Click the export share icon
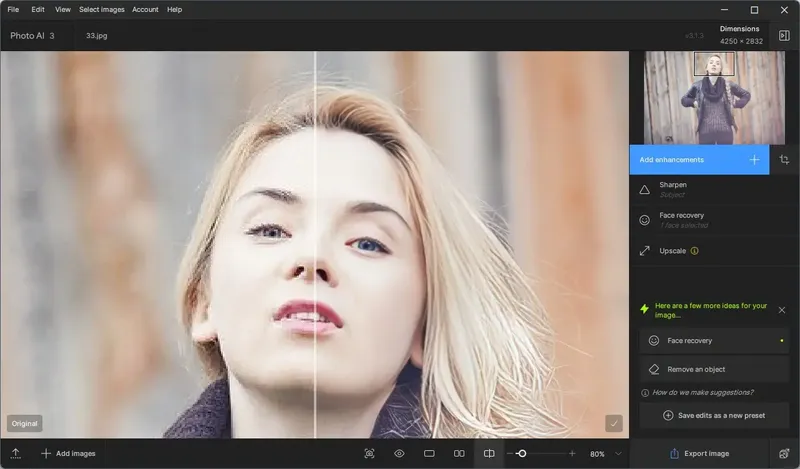Image resolution: width=800 pixels, height=469 pixels. pyautogui.click(x=674, y=453)
